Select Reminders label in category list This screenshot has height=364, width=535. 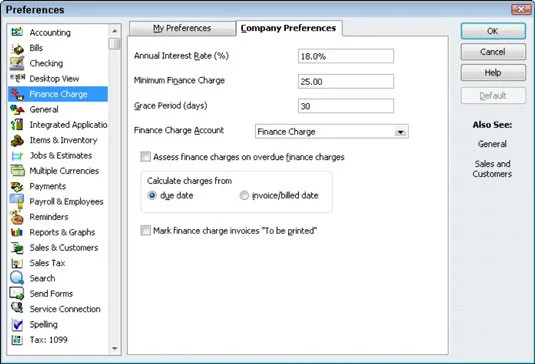tap(49, 217)
